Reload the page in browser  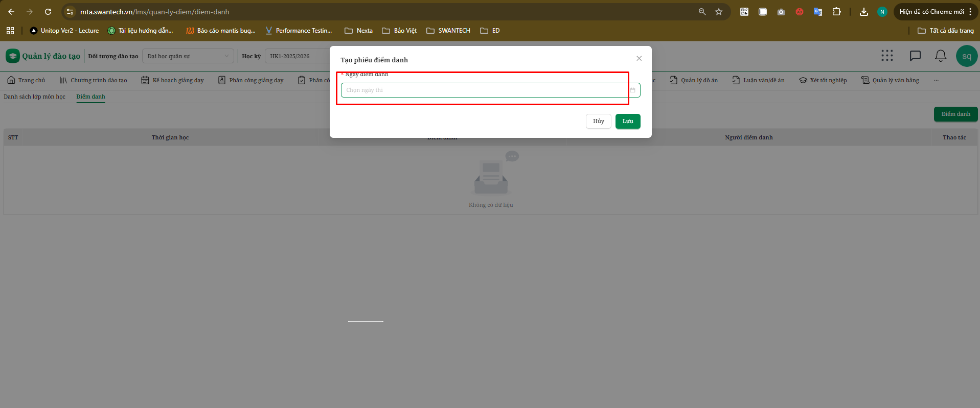pyautogui.click(x=48, y=12)
